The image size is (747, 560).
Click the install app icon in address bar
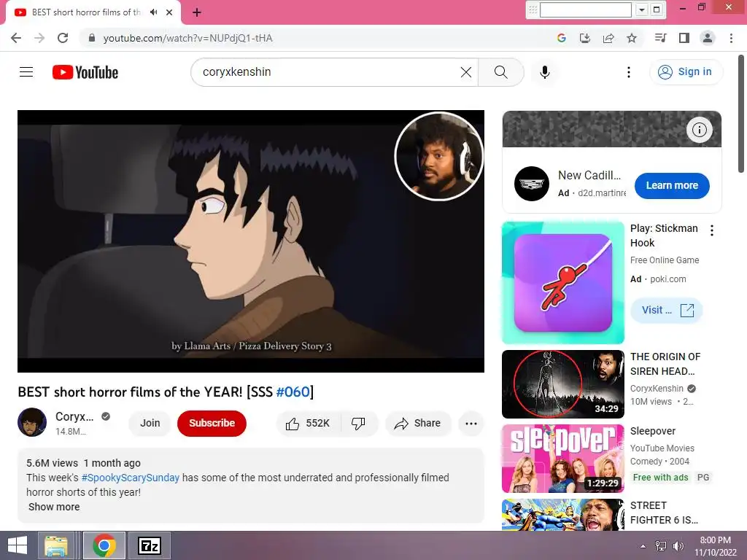click(x=584, y=38)
